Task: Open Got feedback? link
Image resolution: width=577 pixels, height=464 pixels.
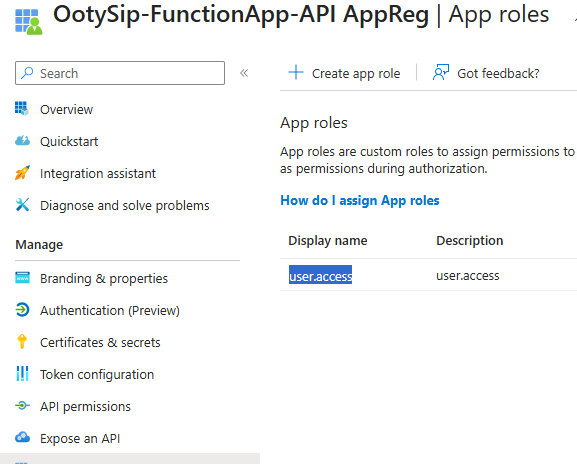Action: [486, 73]
